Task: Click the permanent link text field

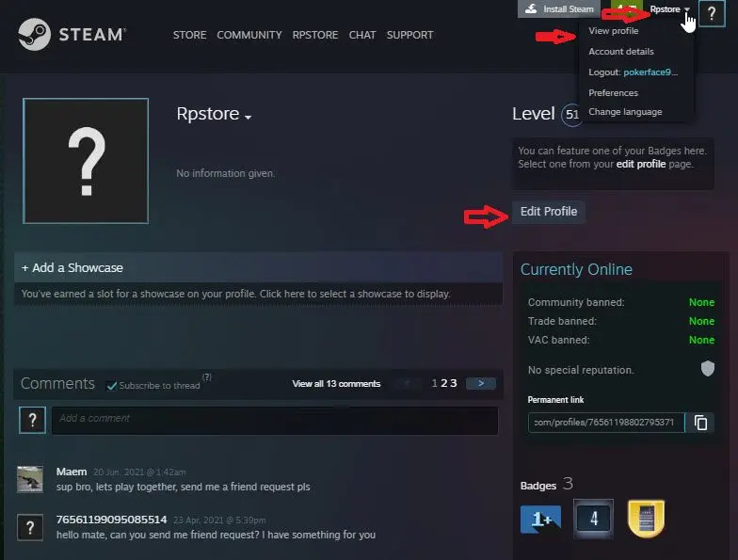Action: pos(606,422)
